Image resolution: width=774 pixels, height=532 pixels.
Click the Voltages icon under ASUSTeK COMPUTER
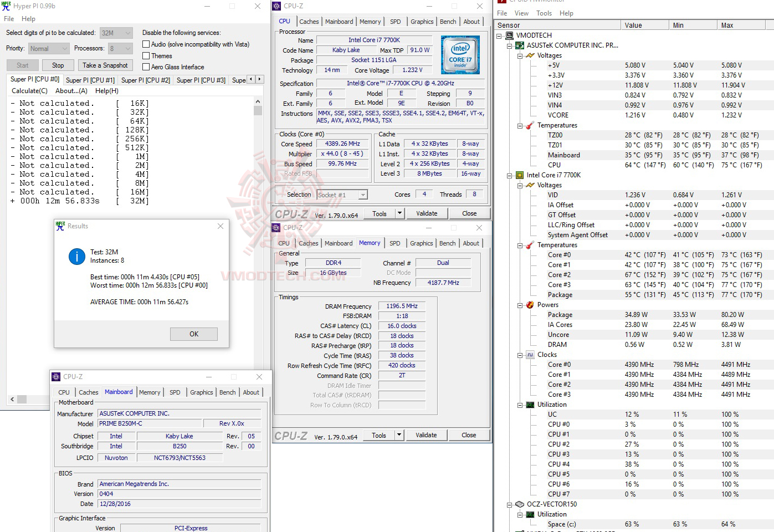point(530,55)
